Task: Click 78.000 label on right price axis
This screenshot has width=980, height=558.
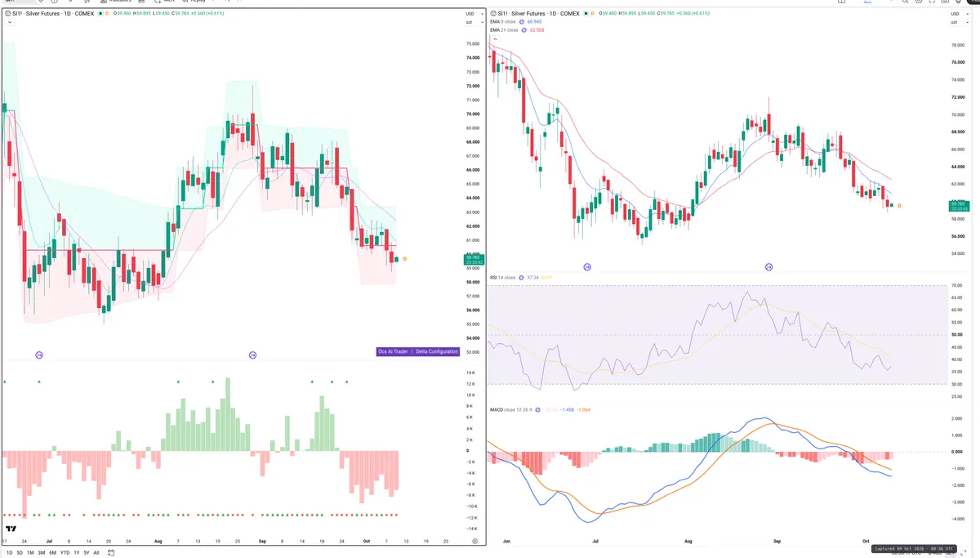Action: (x=958, y=45)
